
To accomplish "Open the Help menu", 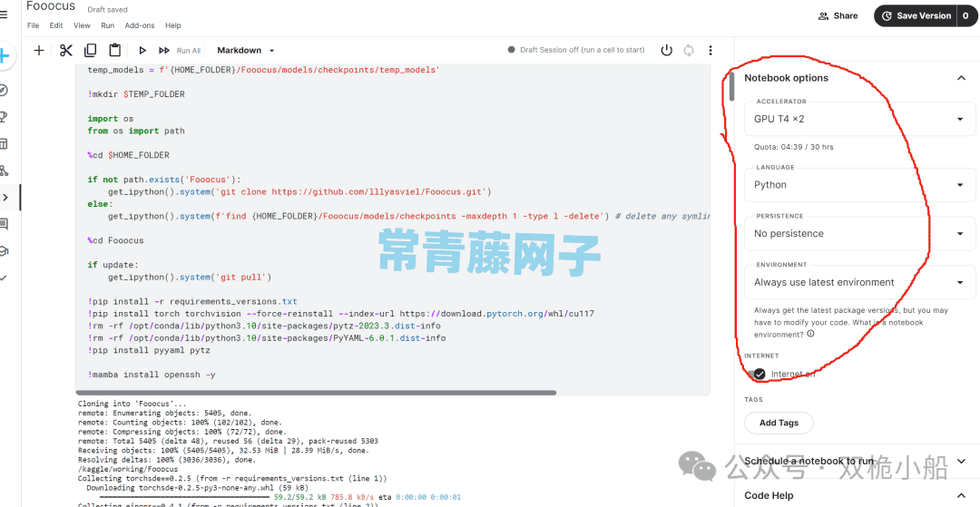I will click(173, 25).
